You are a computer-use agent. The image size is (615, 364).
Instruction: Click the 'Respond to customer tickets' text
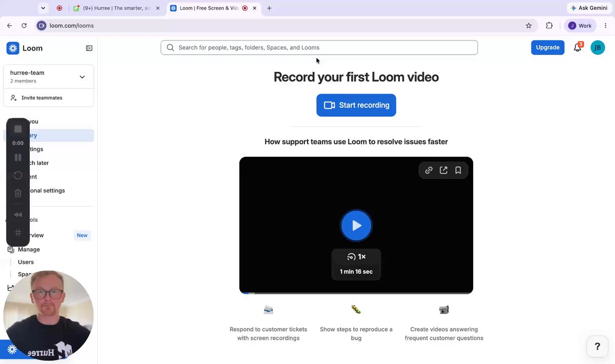pos(268,334)
